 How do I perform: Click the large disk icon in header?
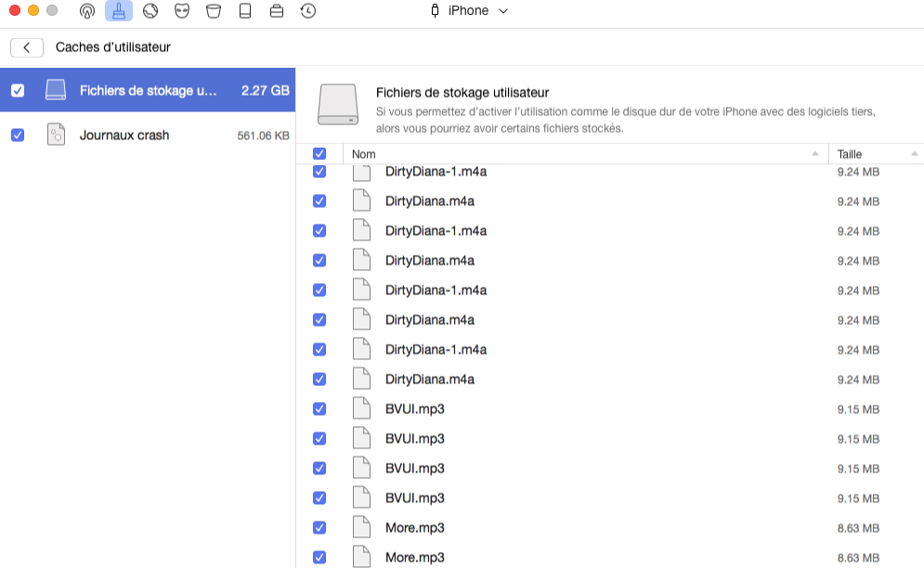[x=338, y=104]
